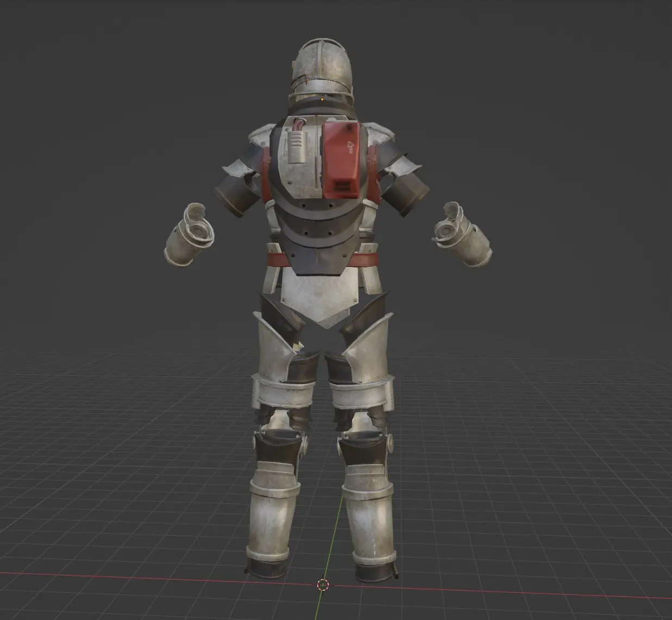This screenshot has width=672, height=620.
Task: Select the red backpack module on the armor
Action: pos(341,160)
